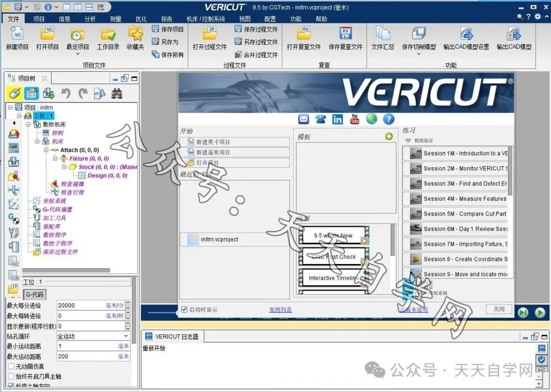Screen dimensions: 551x392
Task: Collapse the 数控机床 tree node
Action: (x=28, y=124)
